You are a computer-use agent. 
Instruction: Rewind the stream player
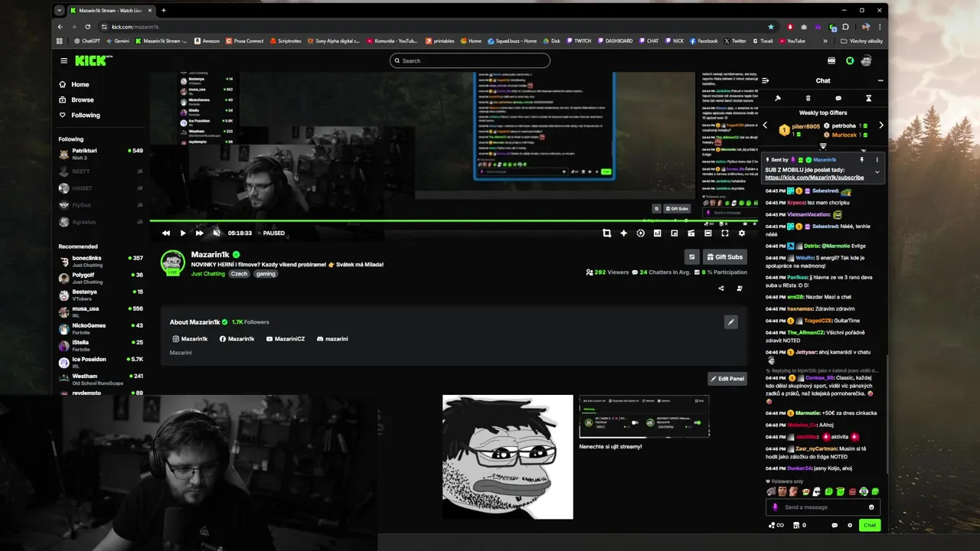point(166,233)
